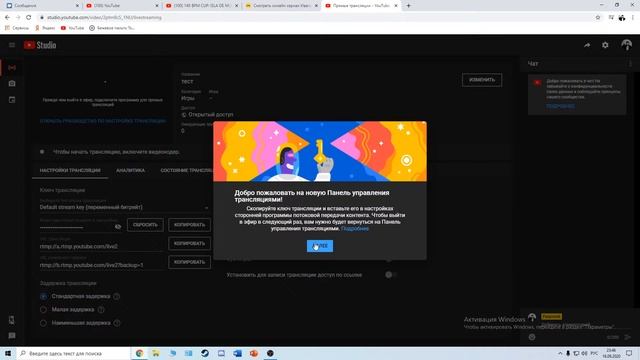Select Стандартная задержка radio button

(43, 296)
